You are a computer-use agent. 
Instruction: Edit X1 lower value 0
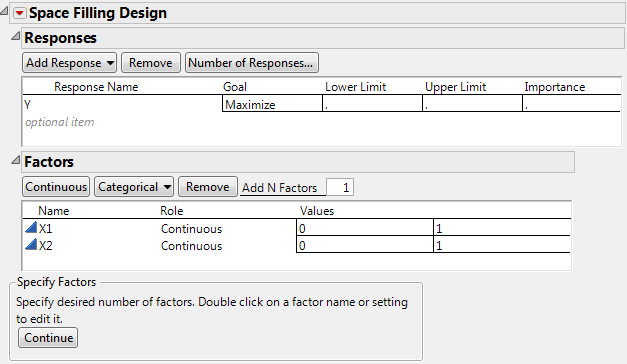(x=365, y=228)
